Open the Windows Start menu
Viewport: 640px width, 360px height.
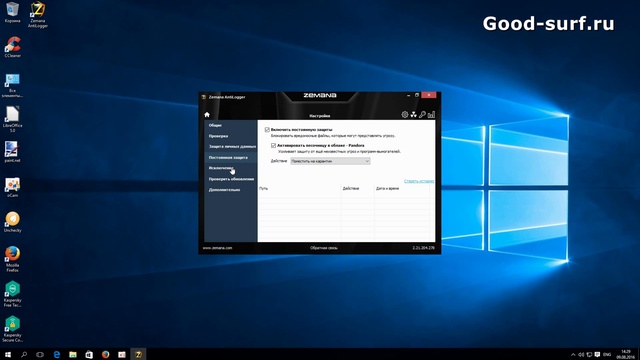coord(8,354)
